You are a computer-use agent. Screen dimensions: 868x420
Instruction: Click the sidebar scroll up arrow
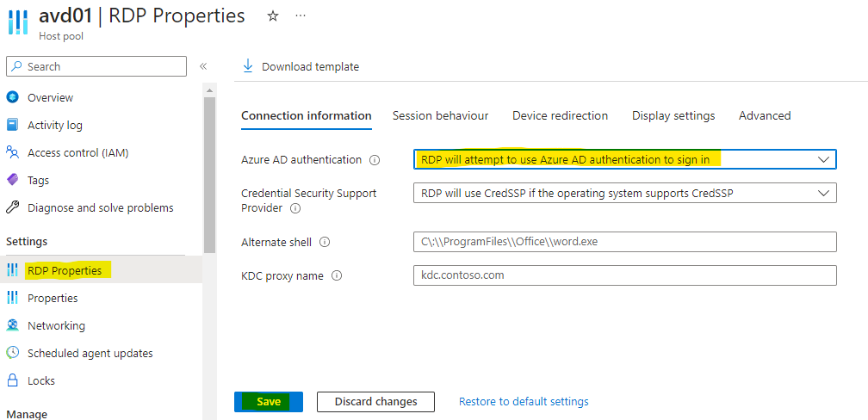[x=209, y=90]
